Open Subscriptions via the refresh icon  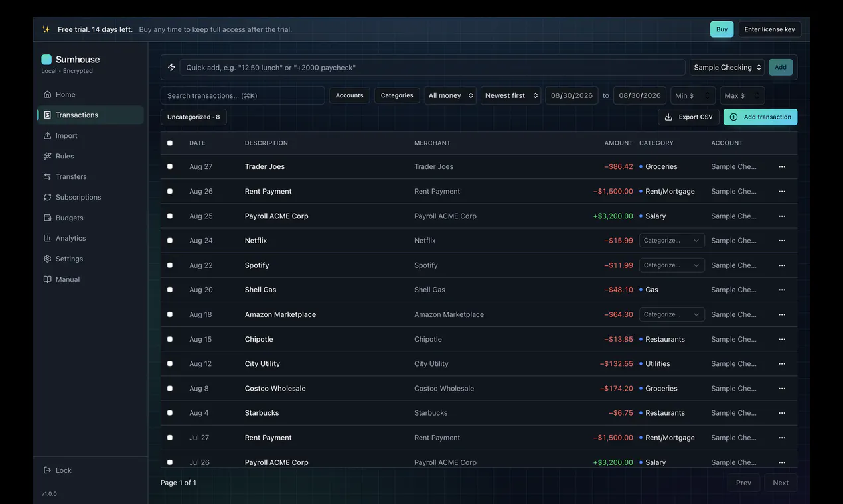pos(47,197)
